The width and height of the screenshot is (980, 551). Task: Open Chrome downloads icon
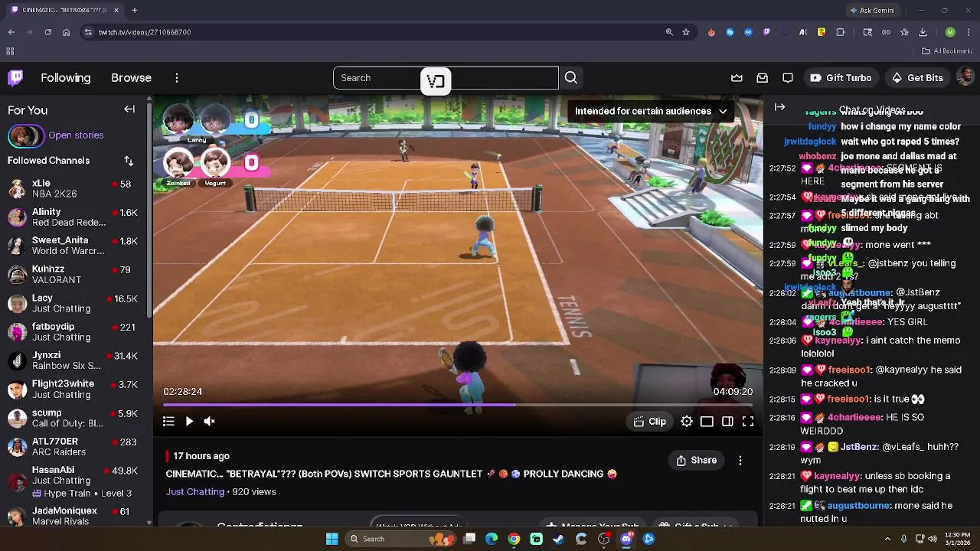[x=923, y=32]
